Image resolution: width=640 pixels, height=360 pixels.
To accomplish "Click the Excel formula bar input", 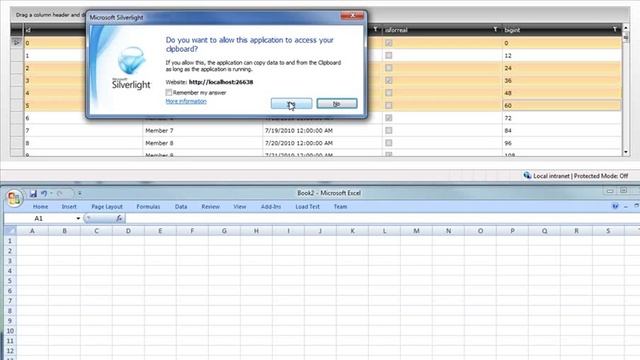I will [382, 218].
